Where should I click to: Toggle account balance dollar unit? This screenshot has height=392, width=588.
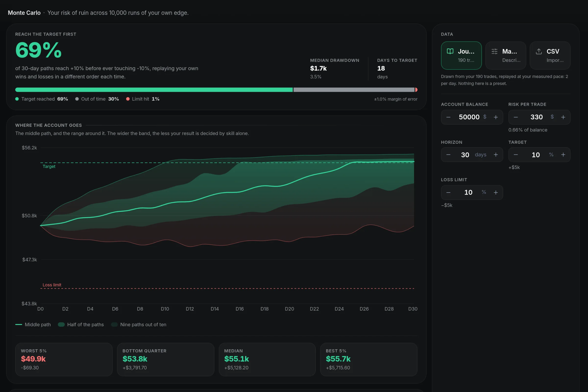click(485, 117)
